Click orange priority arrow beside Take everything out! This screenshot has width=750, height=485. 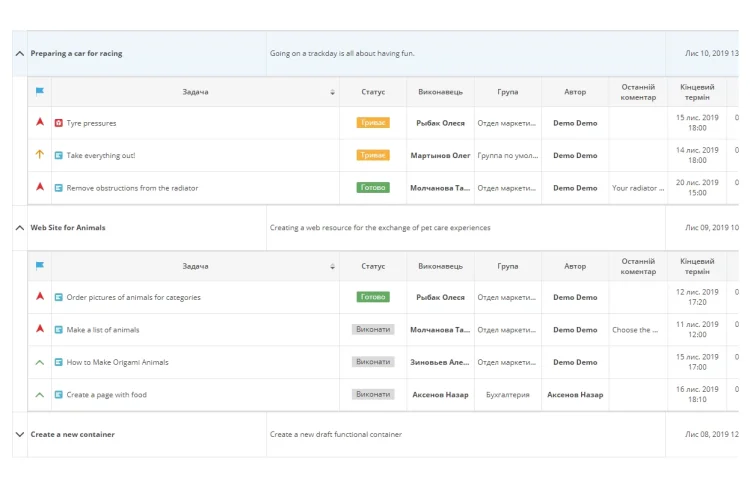[40, 155]
